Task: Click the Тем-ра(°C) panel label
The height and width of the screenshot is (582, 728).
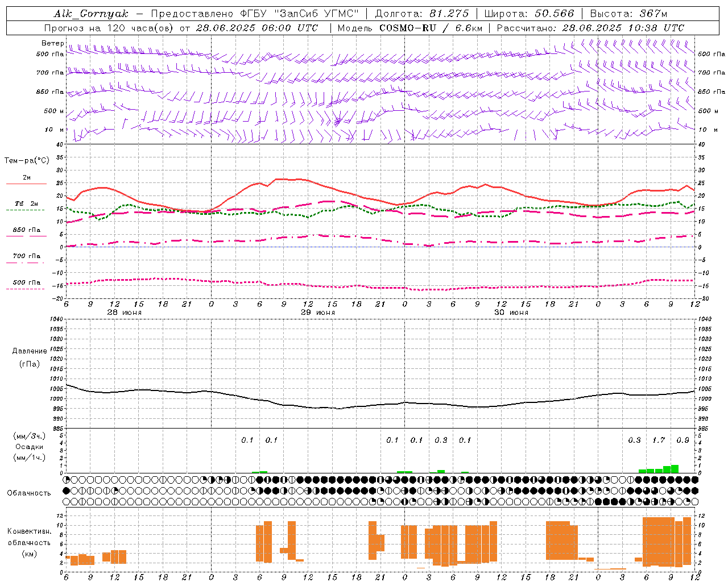Action: tap(27, 161)
